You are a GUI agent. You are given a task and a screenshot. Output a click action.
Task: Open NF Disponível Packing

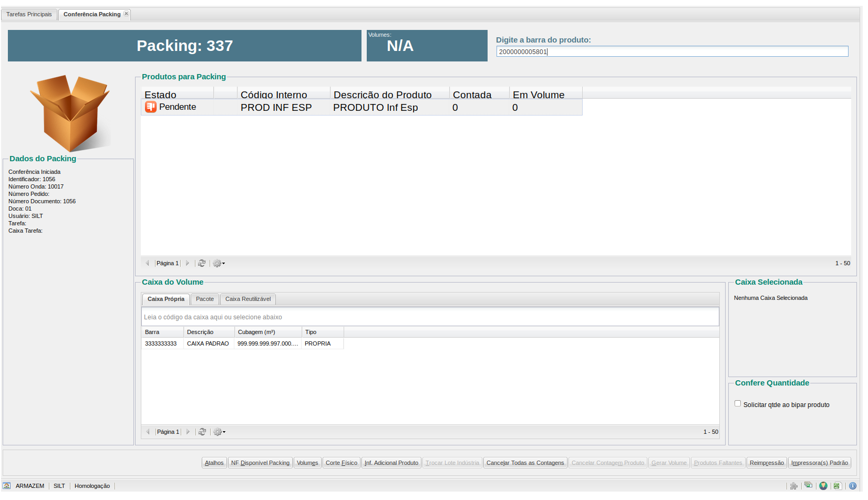260,463
